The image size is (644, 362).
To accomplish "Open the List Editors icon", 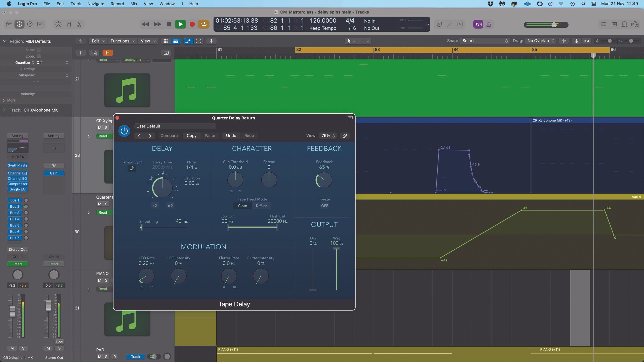I will tap(603, 24).
